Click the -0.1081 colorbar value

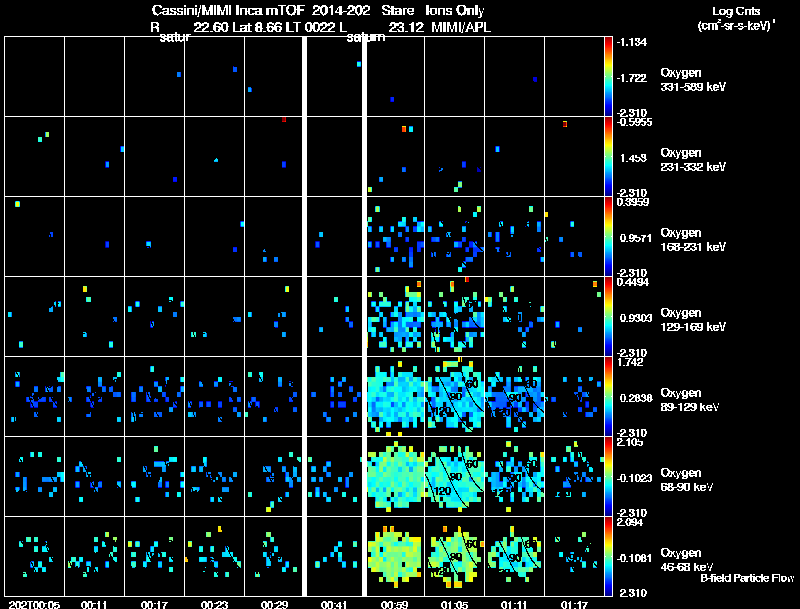(x=634, y=559)
